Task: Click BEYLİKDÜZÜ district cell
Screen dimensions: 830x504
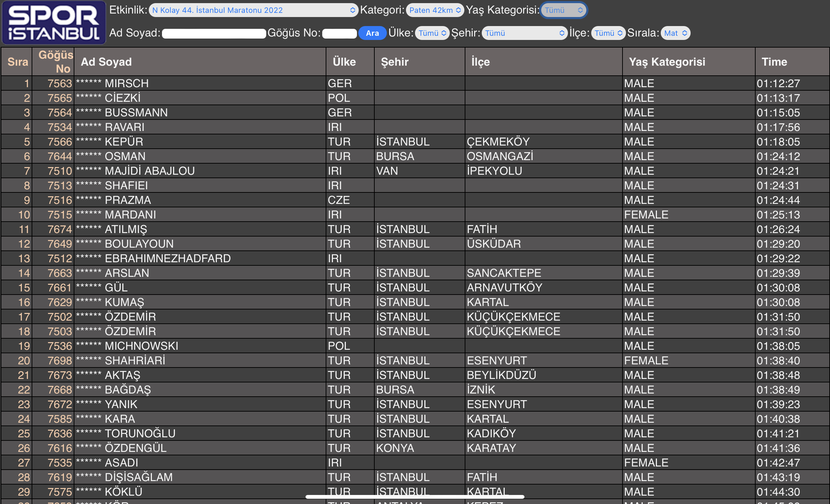Action: click(x=544, y=375)
